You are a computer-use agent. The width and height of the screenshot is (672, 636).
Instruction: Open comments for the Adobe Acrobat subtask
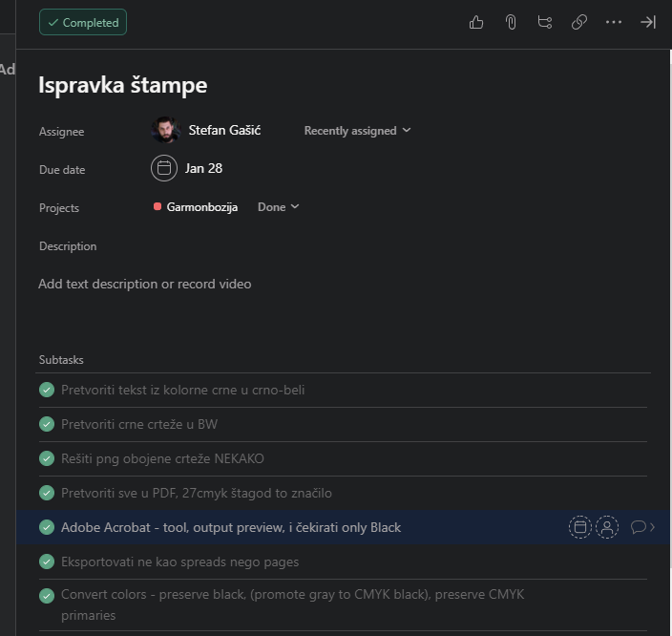[639, 527]
